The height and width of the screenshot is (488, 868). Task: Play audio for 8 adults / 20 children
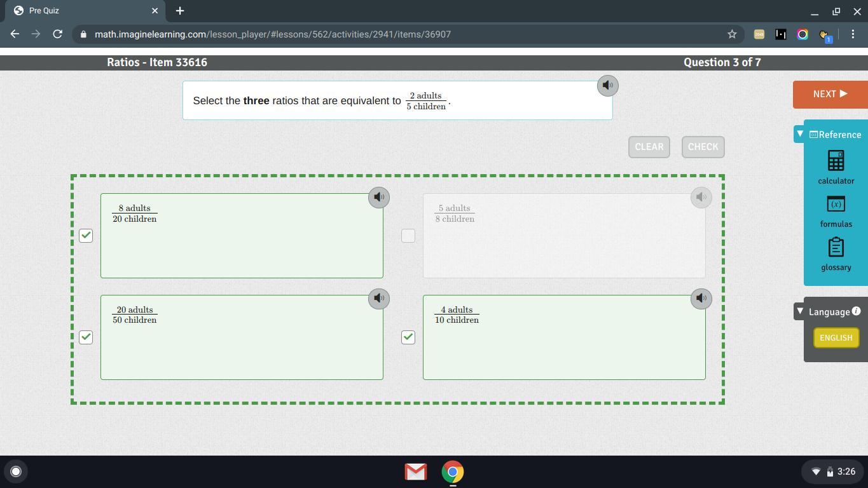point(379,197)
